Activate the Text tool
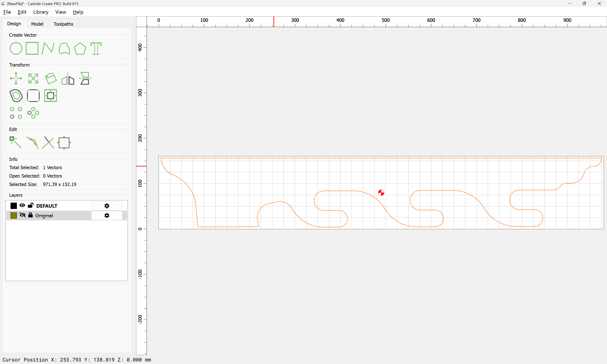The height and width of the screenshot is (364, 607). pos(96,48)
